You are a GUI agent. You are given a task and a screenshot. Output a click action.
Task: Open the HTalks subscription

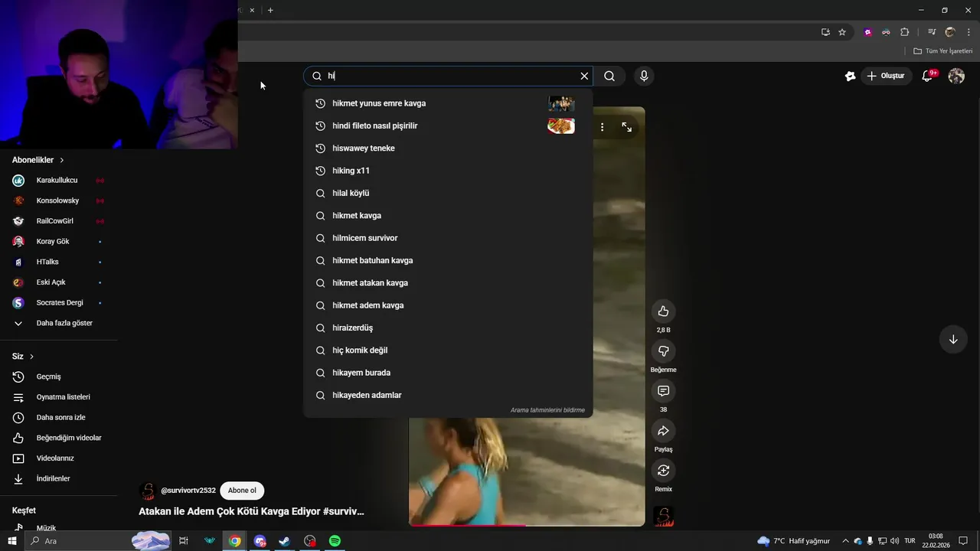[58, 262]
